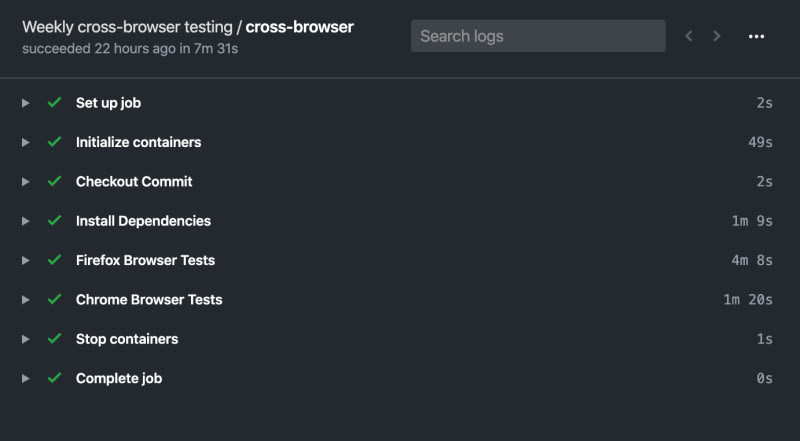Expand Chrome Browser Tests log

(26, 300)
